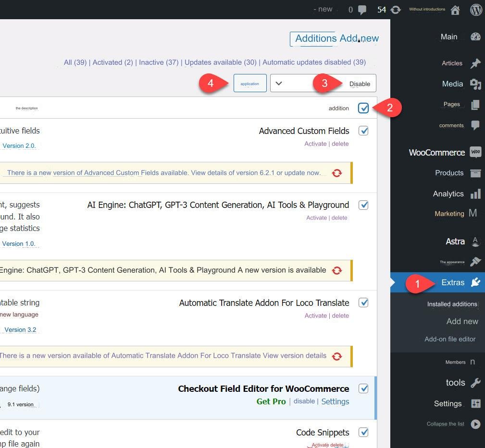The image size is (485, 448).
Task: Click the Main dashboard gauge icon
Action: pos(475,37)
